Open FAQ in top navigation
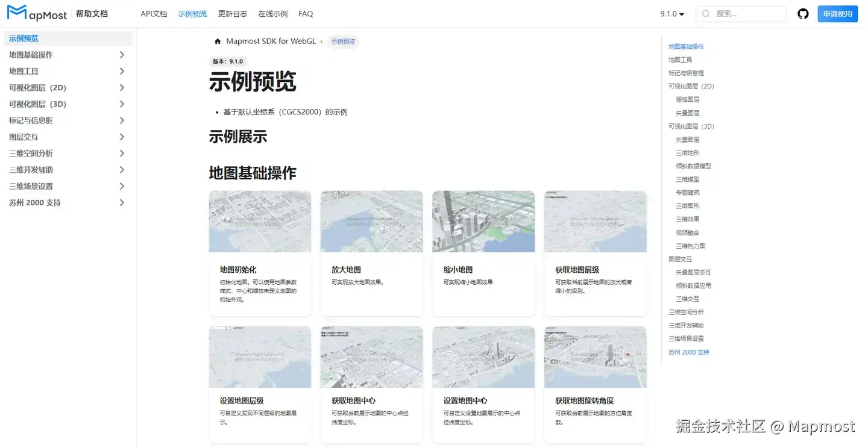868x448 pixels. (x=306, y=14)
